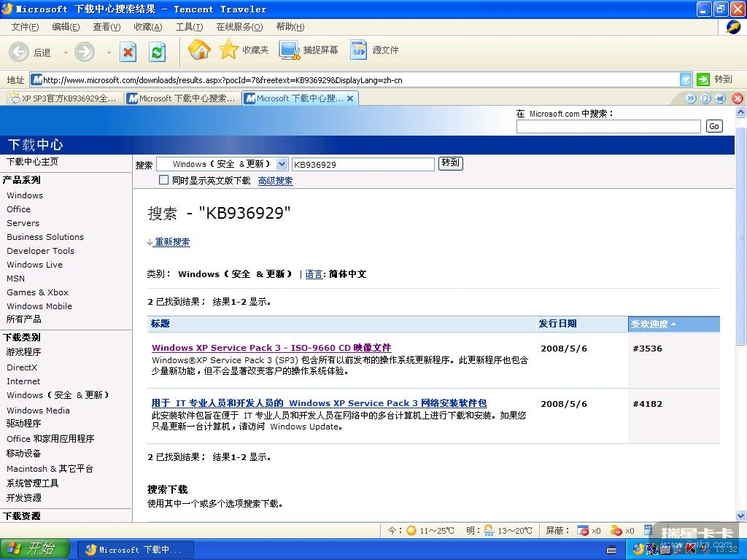Expand the 重新搜索 arrow link
Viewport: 747px width, 560px height.
(x=169, y=242)
